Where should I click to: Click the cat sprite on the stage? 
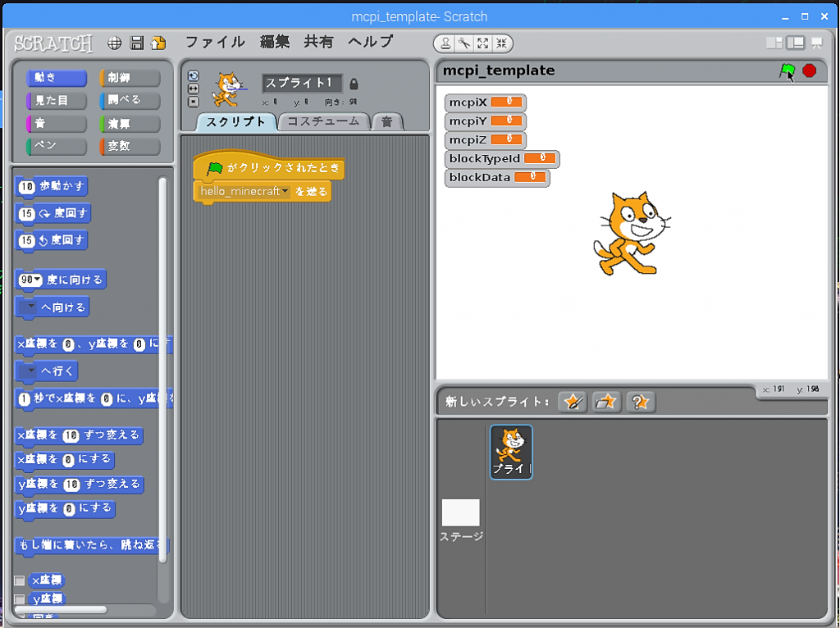point(631,234)
